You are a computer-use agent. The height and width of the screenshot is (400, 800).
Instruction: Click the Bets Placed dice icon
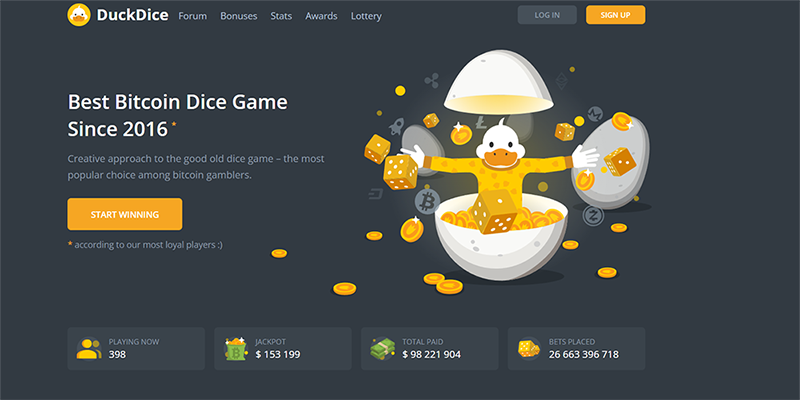click(529, 349)
